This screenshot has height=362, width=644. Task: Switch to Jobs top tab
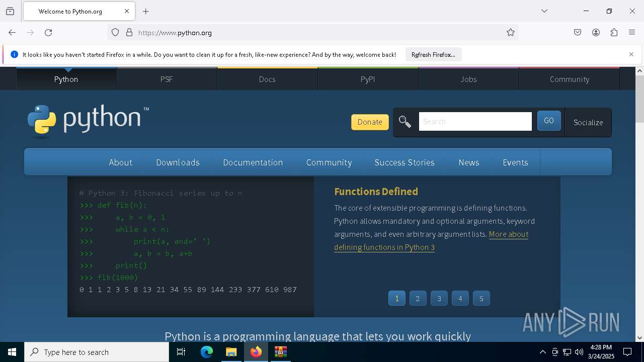468,79
